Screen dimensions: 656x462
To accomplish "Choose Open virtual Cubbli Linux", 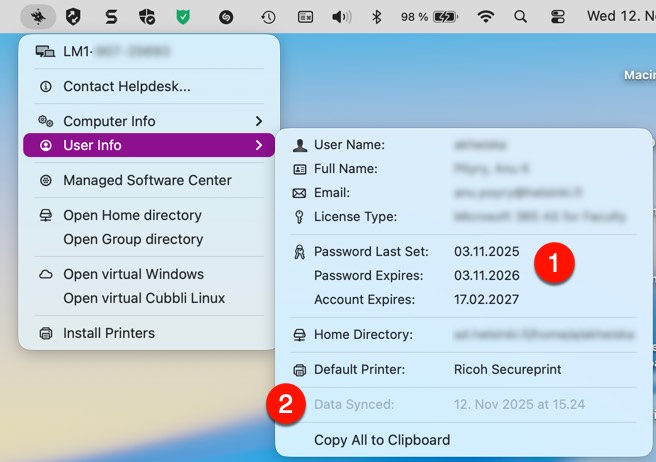I will coord(144,298).
